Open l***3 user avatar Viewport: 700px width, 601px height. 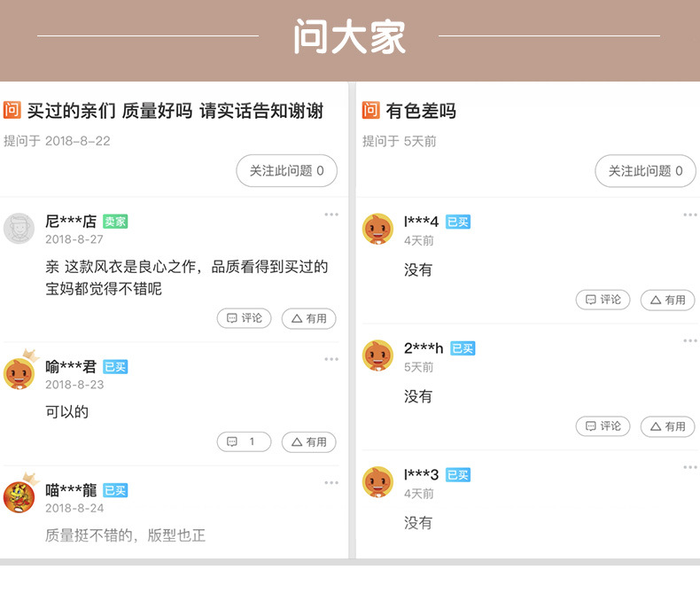pyautogui.click(x=377, y=482)
